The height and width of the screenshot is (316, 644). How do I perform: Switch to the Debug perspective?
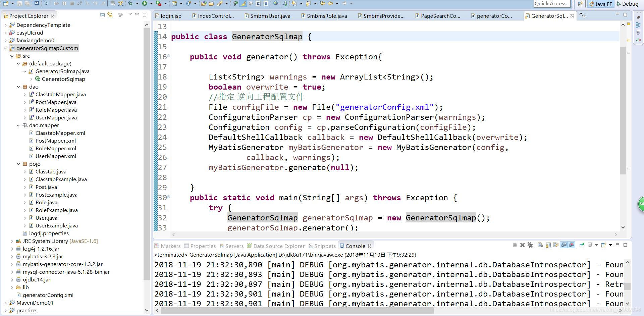627,4
